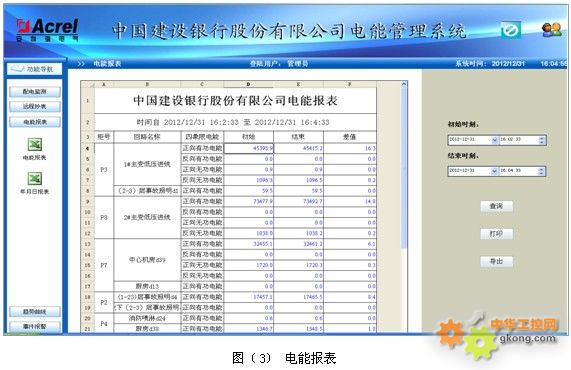Open the 趋势曲线 section
This screenshot has height=370, width=571.
point(35,312)
